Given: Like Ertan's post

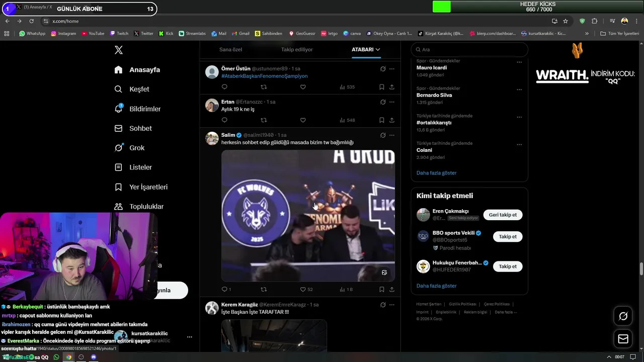Looking at the screenshot, I should [303, 120].
